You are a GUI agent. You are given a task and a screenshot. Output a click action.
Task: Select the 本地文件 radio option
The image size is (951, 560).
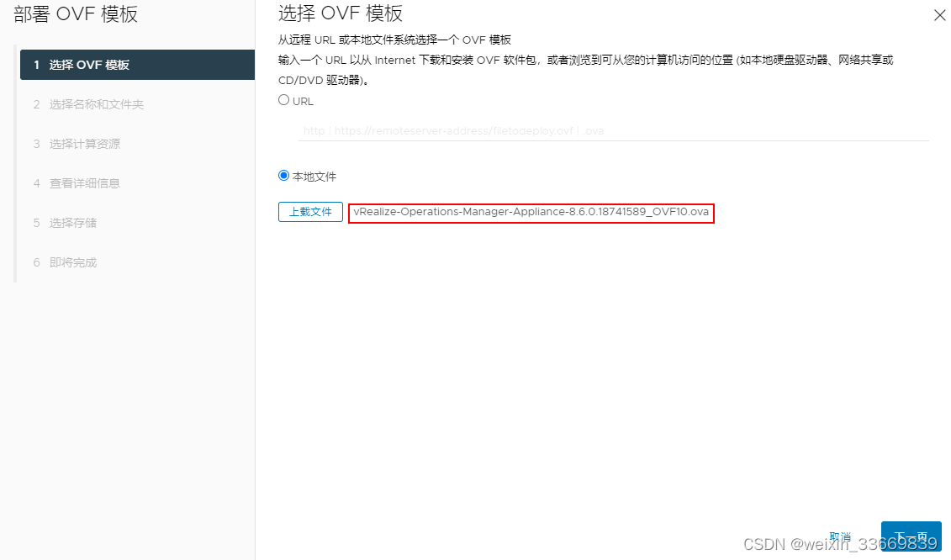[x=284, y=176]
